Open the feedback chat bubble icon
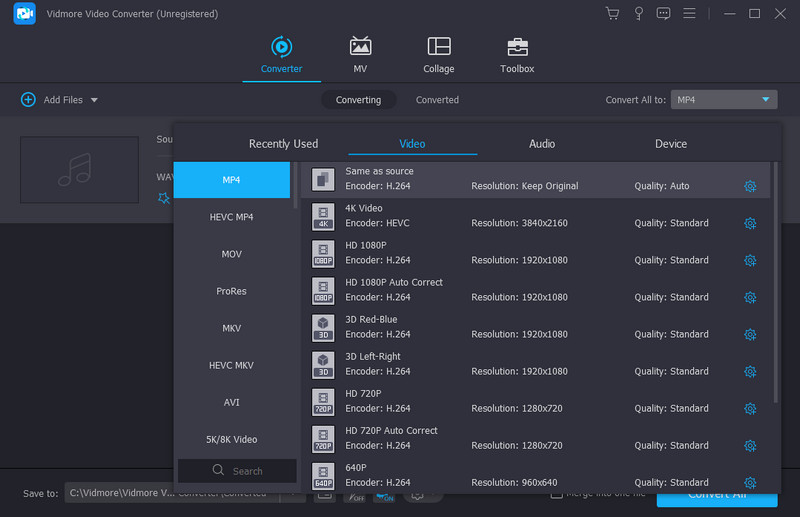The height and width of the screenshot is (517, 800). click(663, 14)
